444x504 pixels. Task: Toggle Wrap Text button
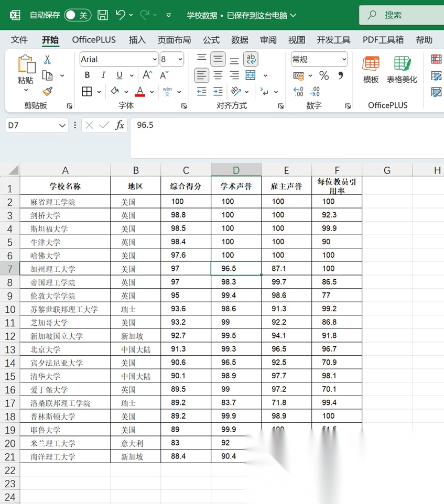coord(251,59)
